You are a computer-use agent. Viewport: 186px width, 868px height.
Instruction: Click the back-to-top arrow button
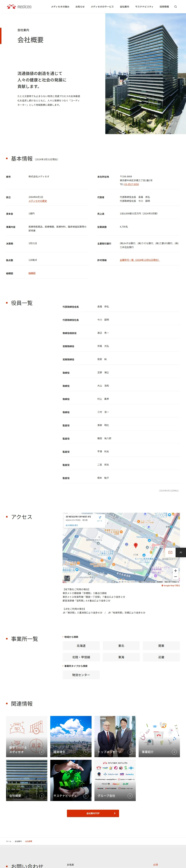(x=181, y=553)
